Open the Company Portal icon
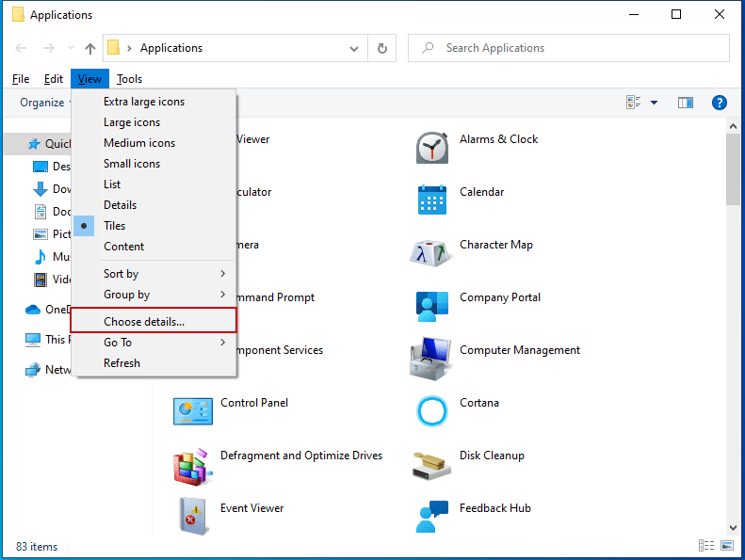Image resolution: width=745 pixels, height=560 pixels. (x=432, y=305)
